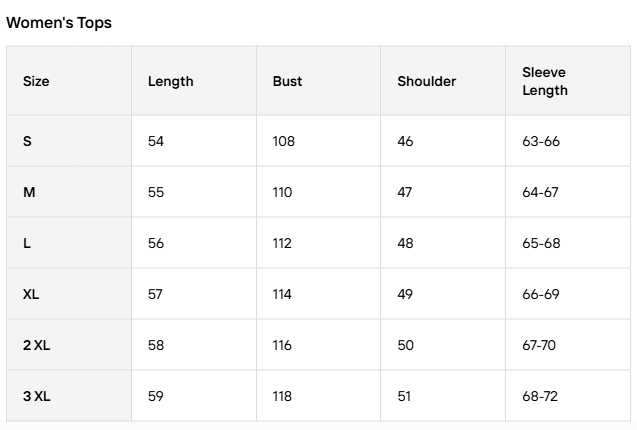This screenshot has width=637, height=430.
Task: Click the Bust column header
Action: coord(287,81)
